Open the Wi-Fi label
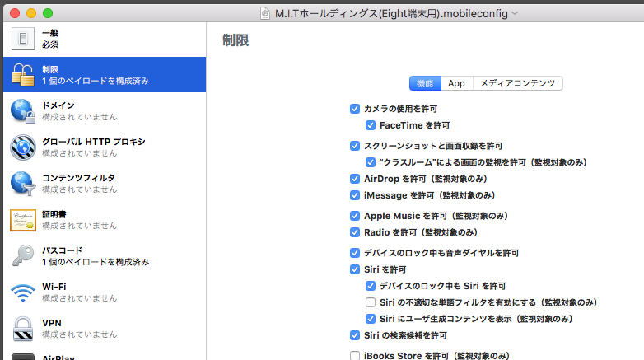The width and height of the screenshot is (644, 360). [54, 287]
